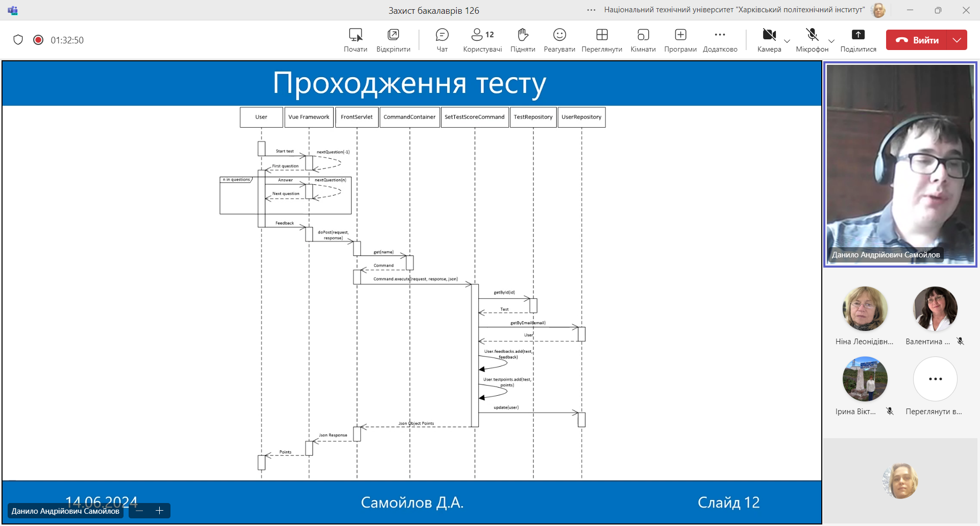The height and width of the screenshot is (526, 980).
Task: Show the Користувачі participants list
Action: tap(482, 40)
